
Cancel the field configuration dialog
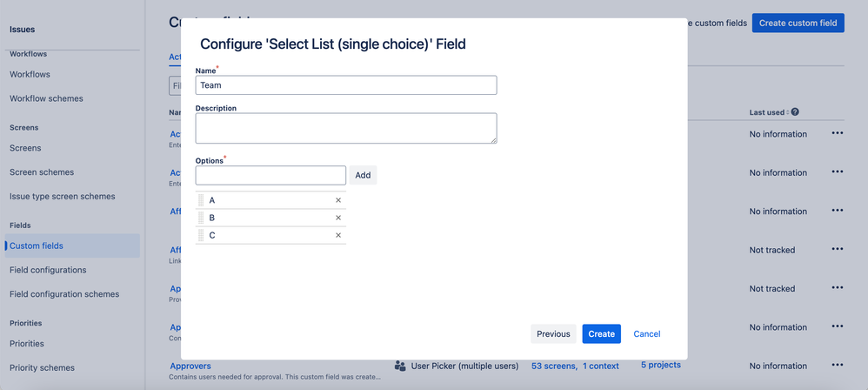646,333
